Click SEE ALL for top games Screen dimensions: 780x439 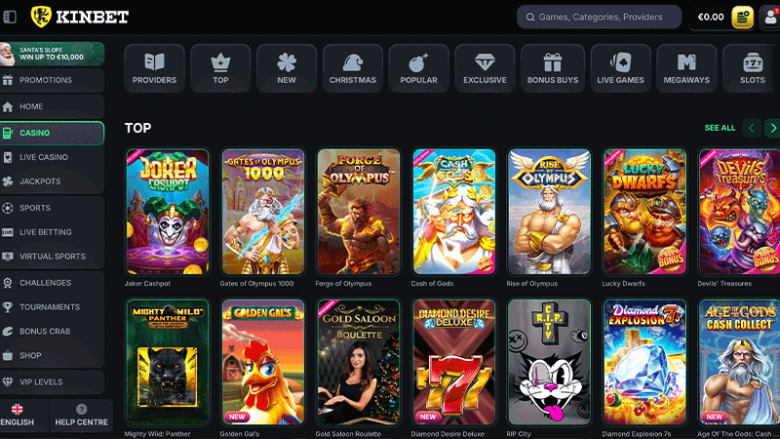point(719,128)
